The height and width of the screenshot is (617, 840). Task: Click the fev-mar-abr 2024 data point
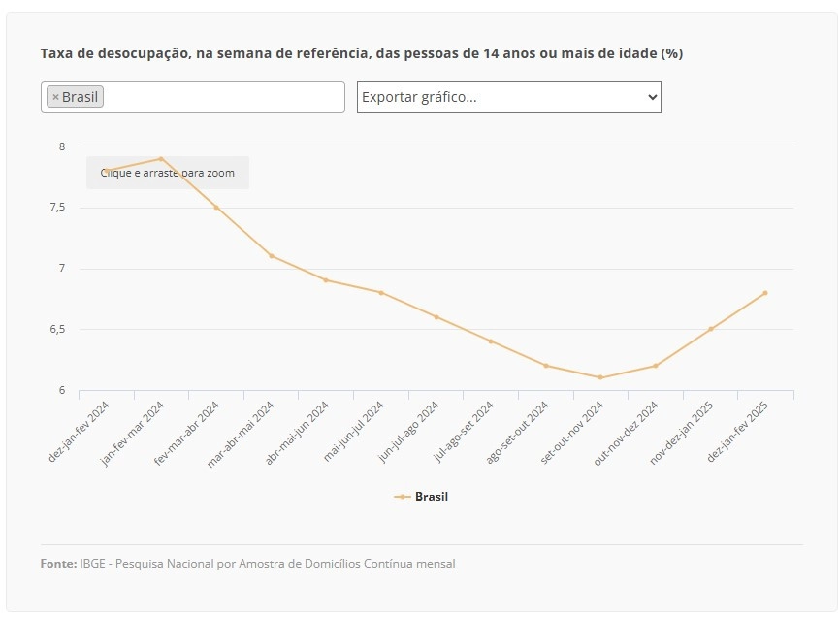(216, 208)
